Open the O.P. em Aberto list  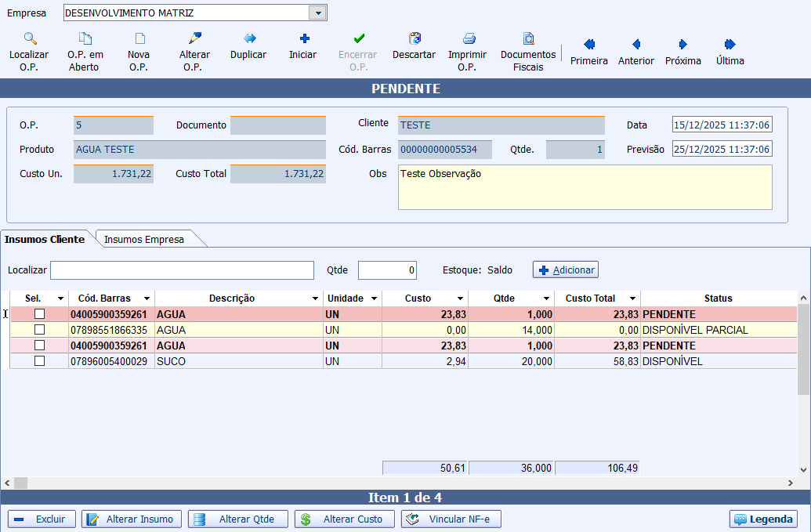click(85, 39)
